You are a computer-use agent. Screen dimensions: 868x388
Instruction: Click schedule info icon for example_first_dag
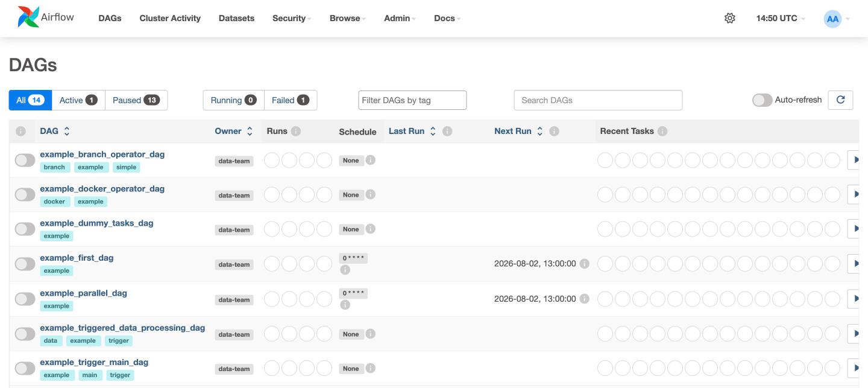click(345, 270)
